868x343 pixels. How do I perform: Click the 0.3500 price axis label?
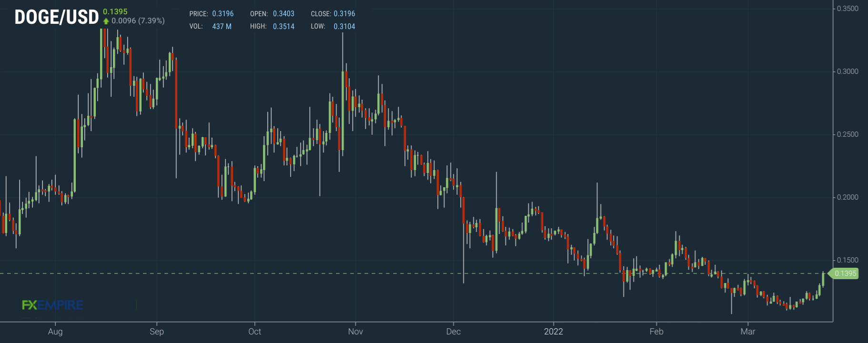click(x=848, y=9)
